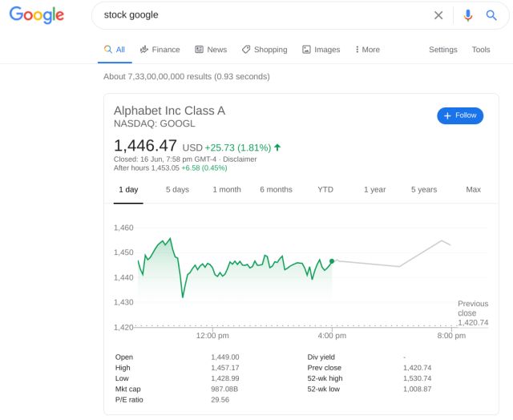Image resolution: width=513 pixels, height=420 pixels.
Task: Show the 6 months chart range
Action: [x=276, y=189]
